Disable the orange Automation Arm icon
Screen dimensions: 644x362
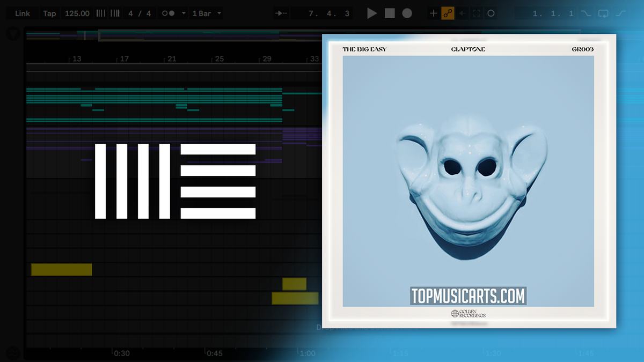click(449, 13)
